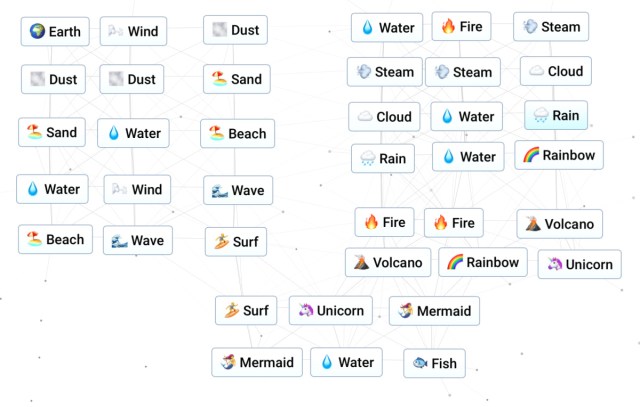Image resolution: width=640 pixels, height=407 pixels.
Task: Click the rain cloud icon on highlighted Rain tile
Action: [x=541, y=116]
